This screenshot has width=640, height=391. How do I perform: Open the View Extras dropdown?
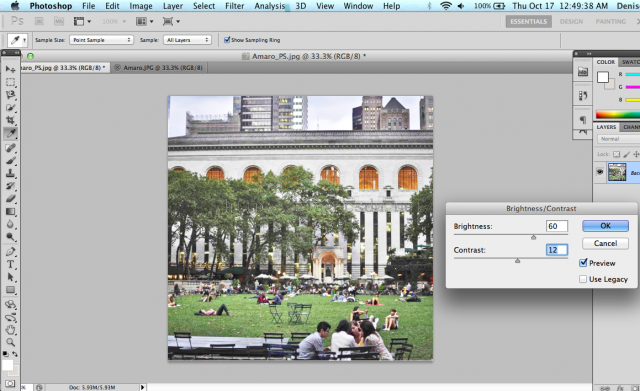pos(82,21)
